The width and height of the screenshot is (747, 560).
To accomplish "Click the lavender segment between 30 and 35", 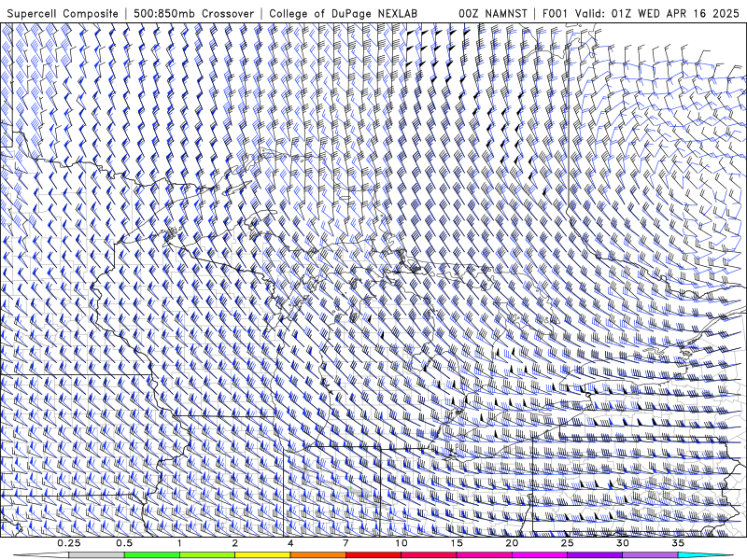I will tap(650, 555).
